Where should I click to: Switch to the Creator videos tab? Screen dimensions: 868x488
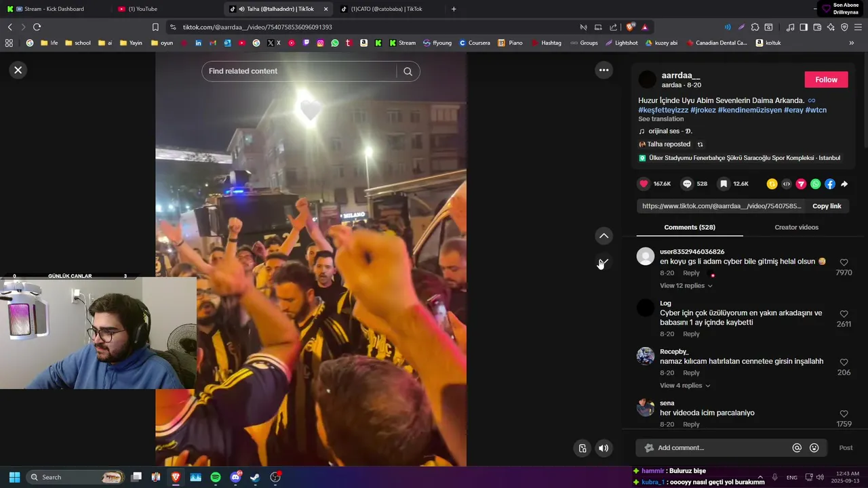click(796, 227)
